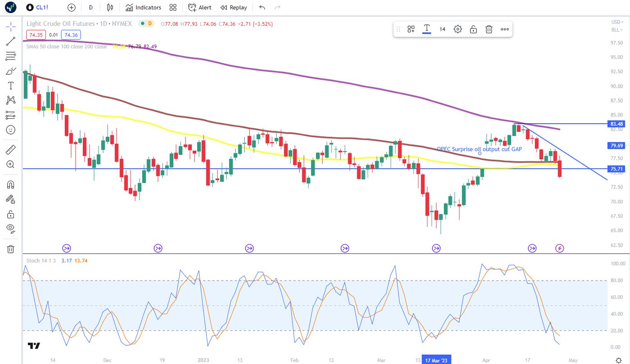Image resolution: width=630 pixels, height=364 pixels.
Task: Open settings gear in floating drawing toolbar
Action: (x=458, y=29)
